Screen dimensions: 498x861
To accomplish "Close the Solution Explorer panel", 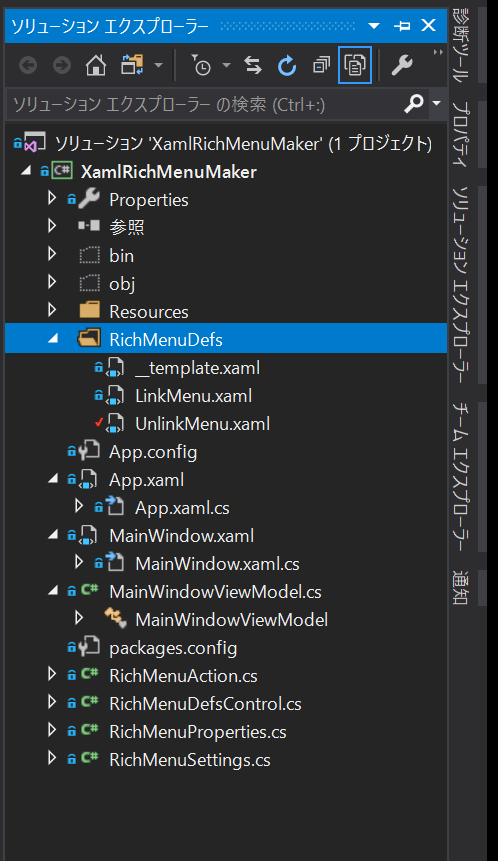I will click(428, 25).
